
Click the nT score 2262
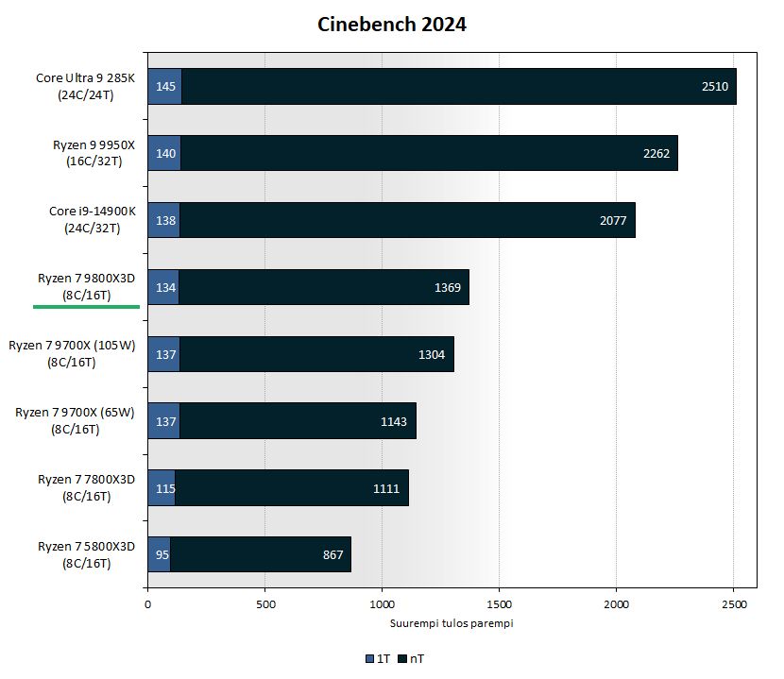[656, 154]
